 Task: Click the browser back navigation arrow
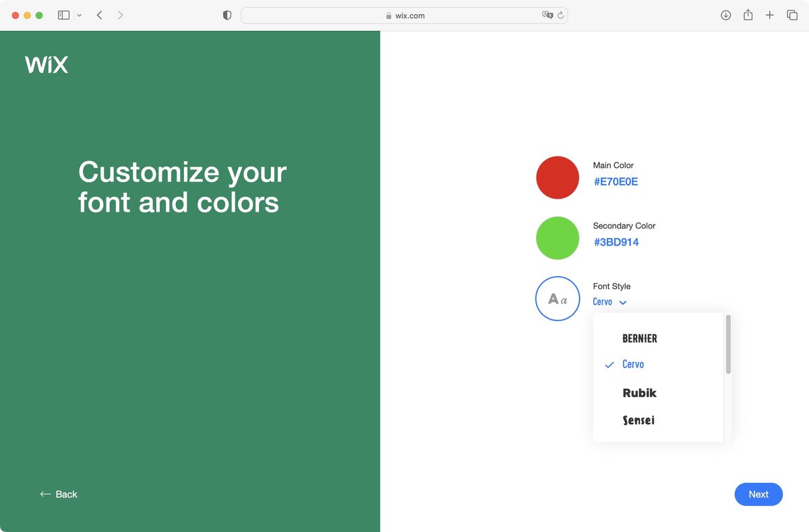click(99, 14)
